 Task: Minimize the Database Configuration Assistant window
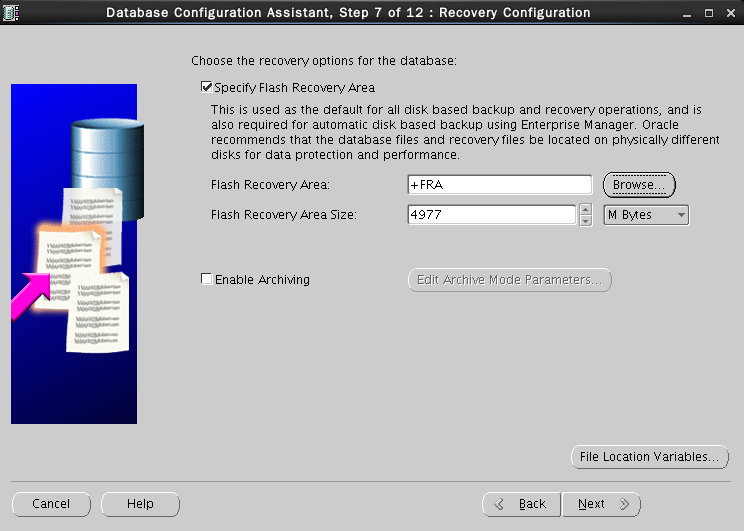[x=687, y=13]
